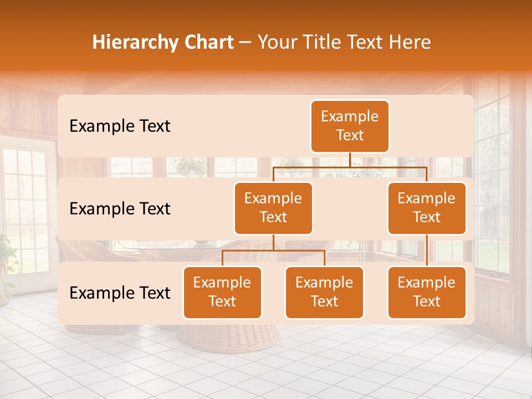Select the left second-level Example Text box
Screen dimensions: 532x399
273,208
